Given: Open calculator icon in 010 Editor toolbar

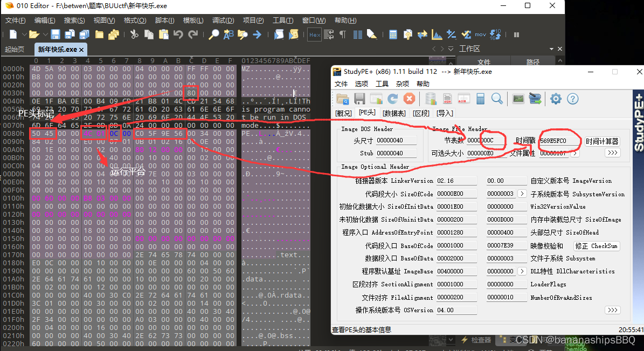Looking at the screenshot, I should coord(393,35).
